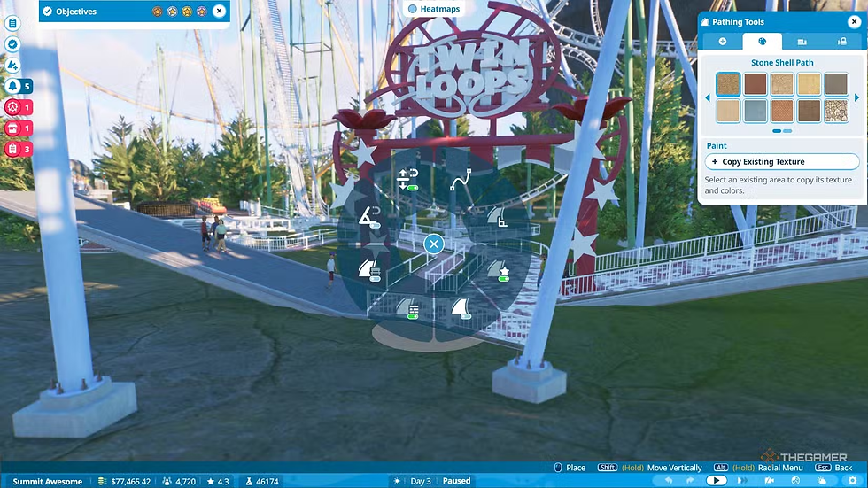Viewport: 868px width, 488px height.
Task: Switch to the paint path tab
Action: 763,42
